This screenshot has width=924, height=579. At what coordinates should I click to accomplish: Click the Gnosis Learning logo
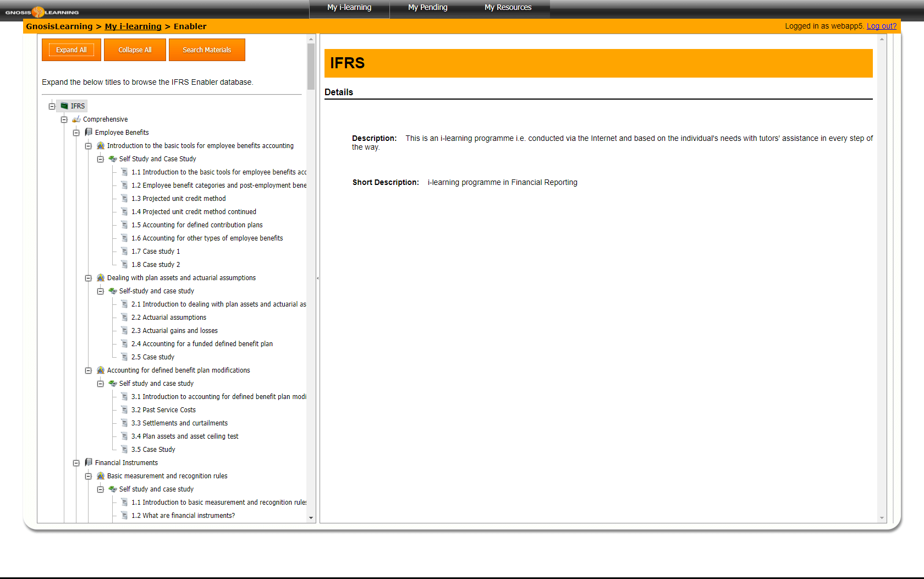(42, 12)
